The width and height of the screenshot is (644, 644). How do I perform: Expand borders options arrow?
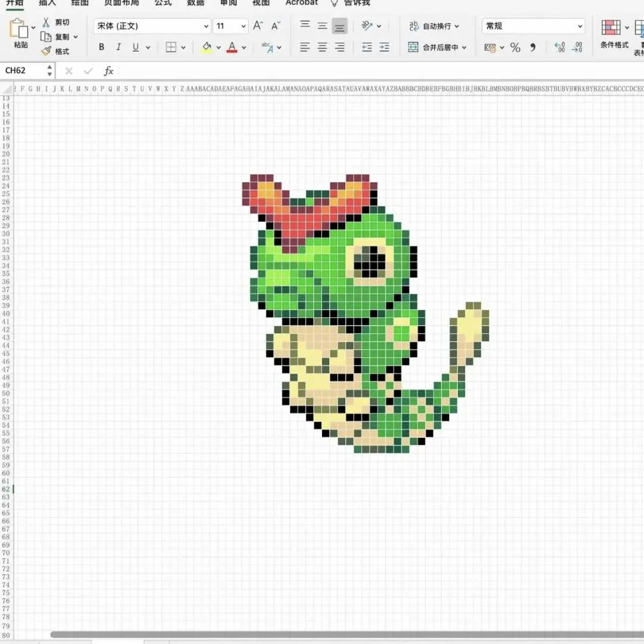point(183,48)
